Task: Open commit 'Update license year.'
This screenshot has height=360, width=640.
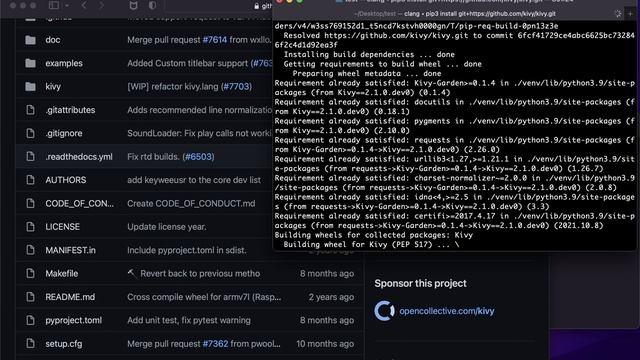Action: point(167,227)
